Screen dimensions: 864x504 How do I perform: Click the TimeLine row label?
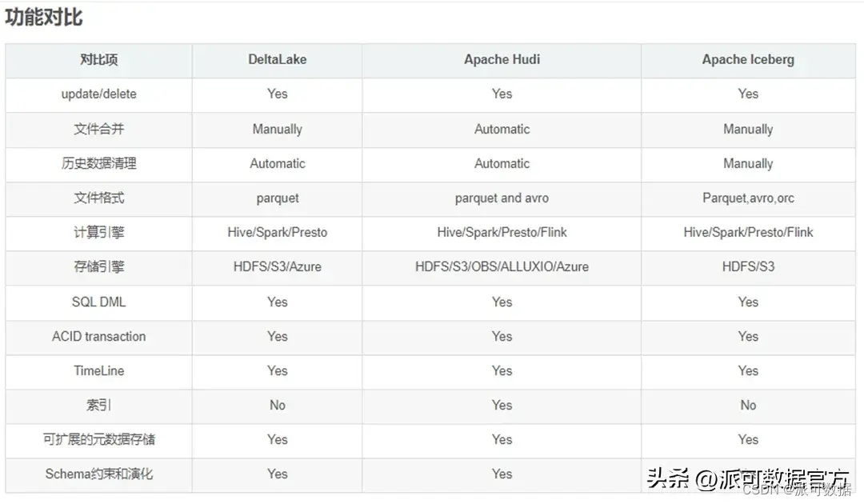pyautogui.click(x=98, y=370)
